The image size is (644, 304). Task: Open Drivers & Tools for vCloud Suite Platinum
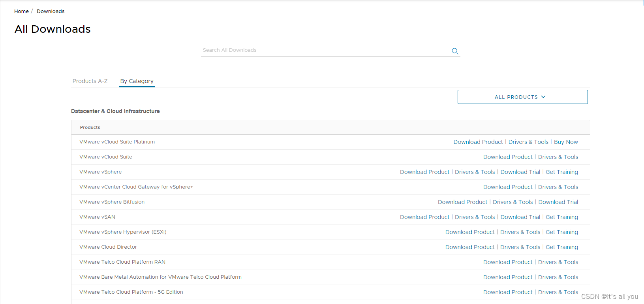click(x=528, y=142)
